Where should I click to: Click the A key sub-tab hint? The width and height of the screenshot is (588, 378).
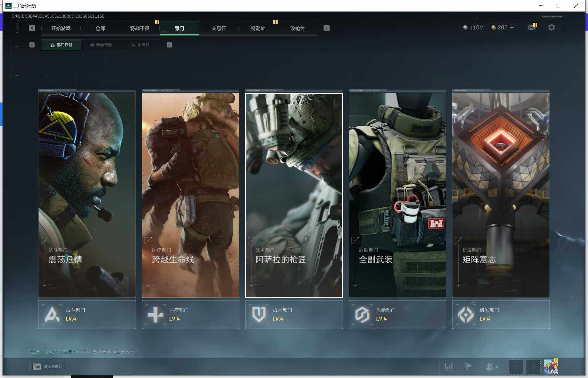click(32, 45)
